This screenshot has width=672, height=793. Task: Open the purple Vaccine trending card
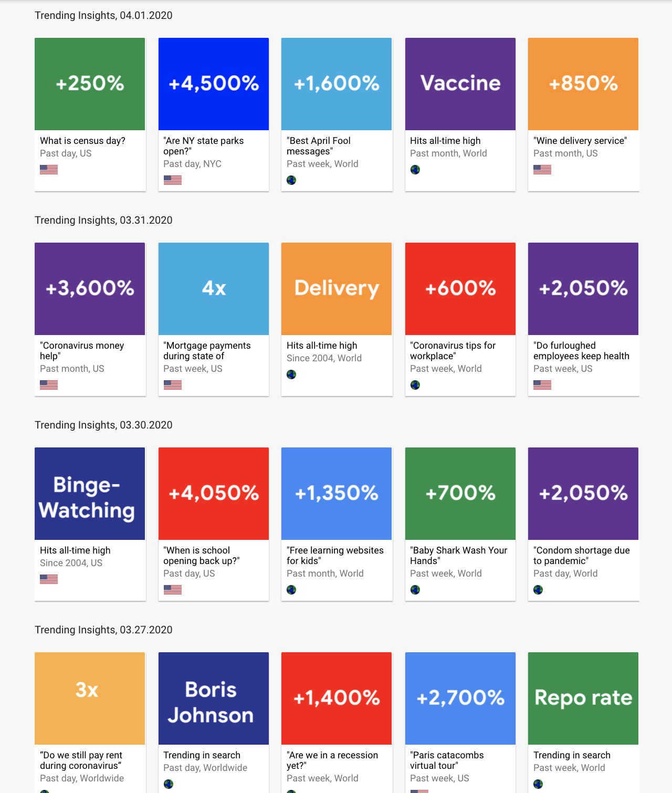pyautogui.click(x=460, y=84)
